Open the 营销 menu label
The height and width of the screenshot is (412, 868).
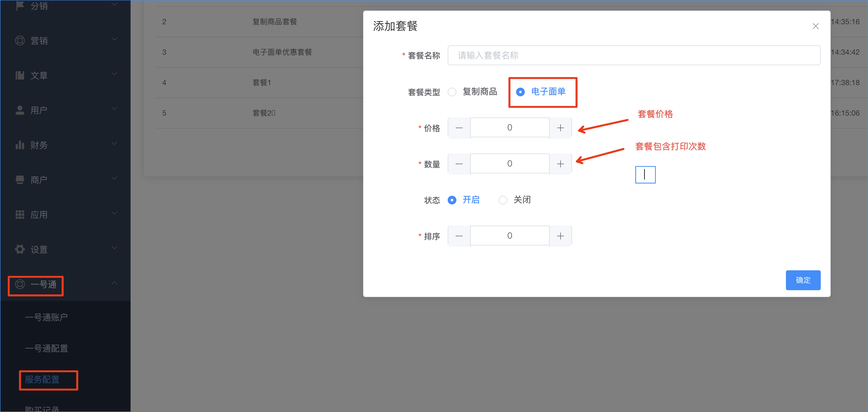pos(39,41)
